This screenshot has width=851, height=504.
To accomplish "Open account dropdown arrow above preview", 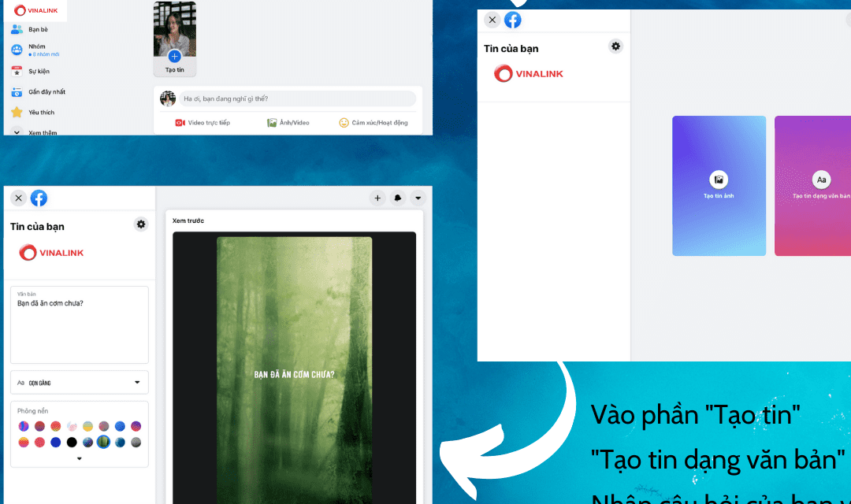I will click(x=418, y=198).
